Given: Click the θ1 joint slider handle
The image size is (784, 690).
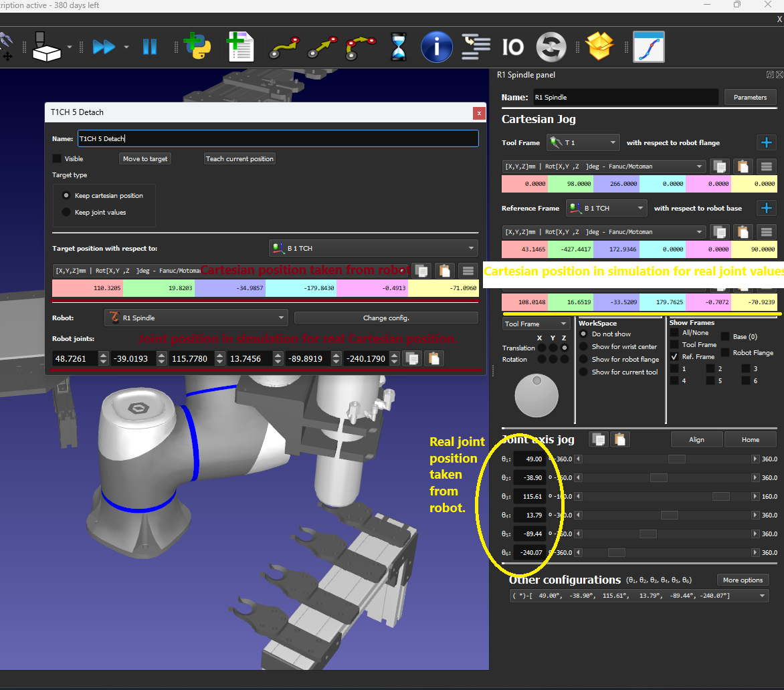Looking at the screenshot, I should click(676, 459).
